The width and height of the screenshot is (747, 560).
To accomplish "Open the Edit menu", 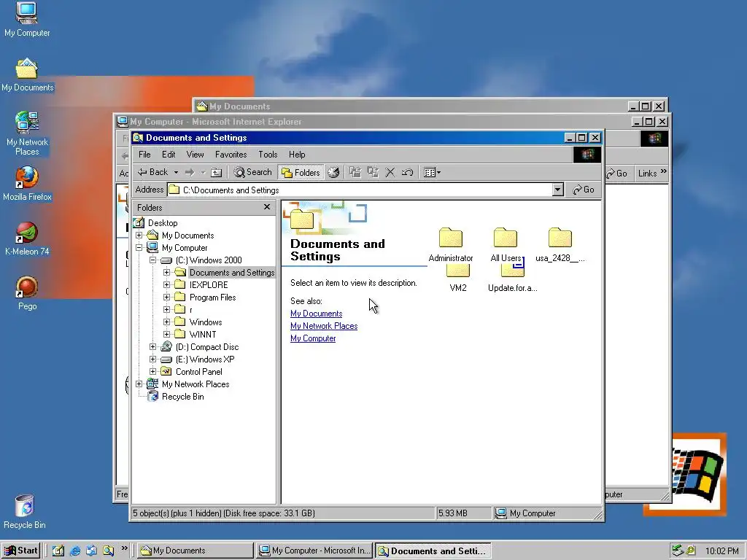I will (x=169, y=155).
